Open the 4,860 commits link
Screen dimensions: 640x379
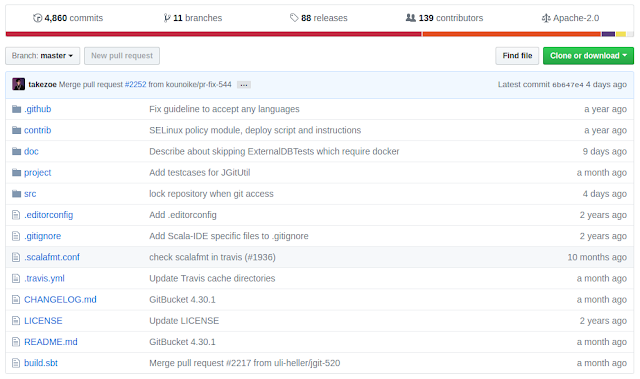68,18
